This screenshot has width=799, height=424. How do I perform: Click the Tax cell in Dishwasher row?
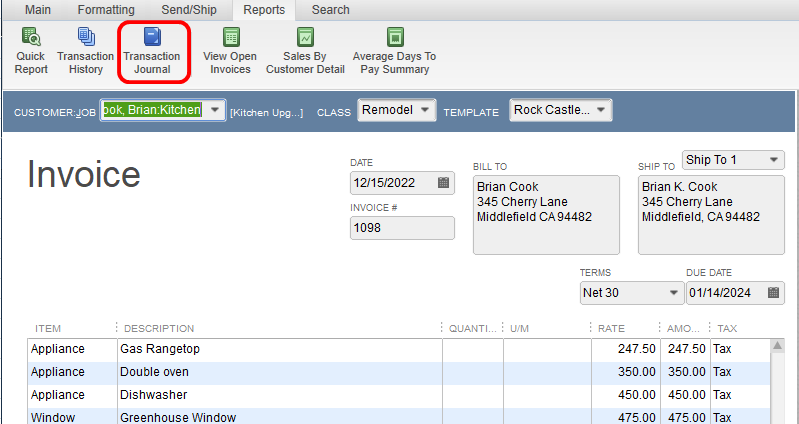click(x=740, y=395)
